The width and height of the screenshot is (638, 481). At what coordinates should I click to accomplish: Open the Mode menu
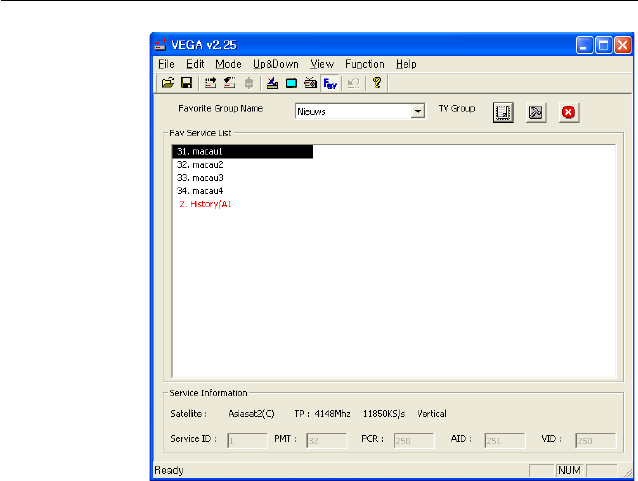228,64
